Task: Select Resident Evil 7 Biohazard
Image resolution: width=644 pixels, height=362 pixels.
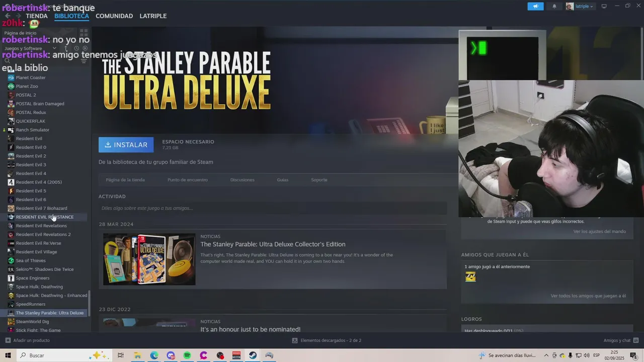Action: point(41,208)
